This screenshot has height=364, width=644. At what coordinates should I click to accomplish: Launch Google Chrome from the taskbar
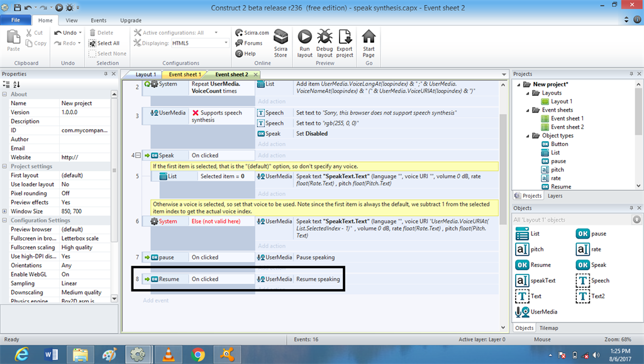[198, 355]
